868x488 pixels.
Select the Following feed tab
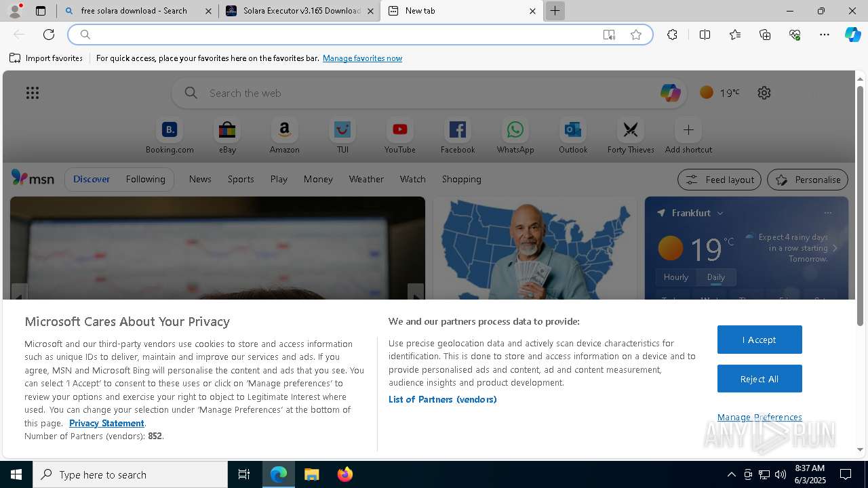(x=145, y=179)
